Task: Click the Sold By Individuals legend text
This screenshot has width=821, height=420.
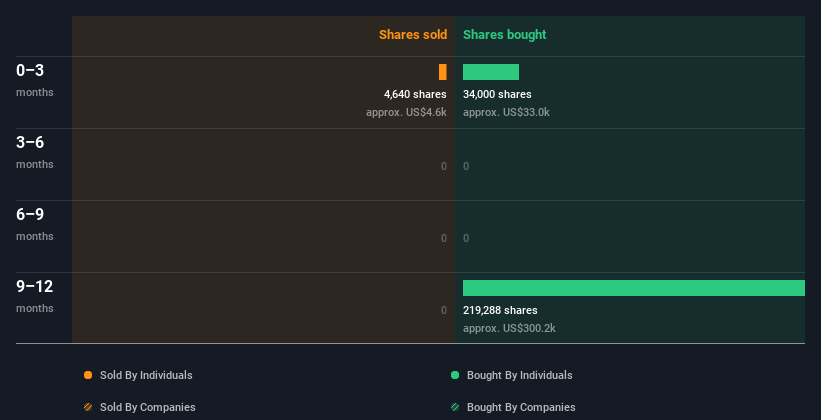Action: 146,375
